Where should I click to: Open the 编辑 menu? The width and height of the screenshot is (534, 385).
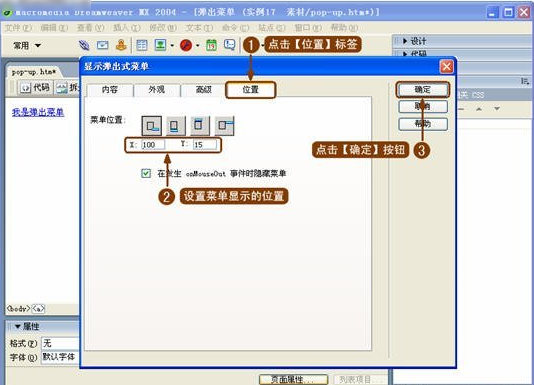(x=54, y=28)
